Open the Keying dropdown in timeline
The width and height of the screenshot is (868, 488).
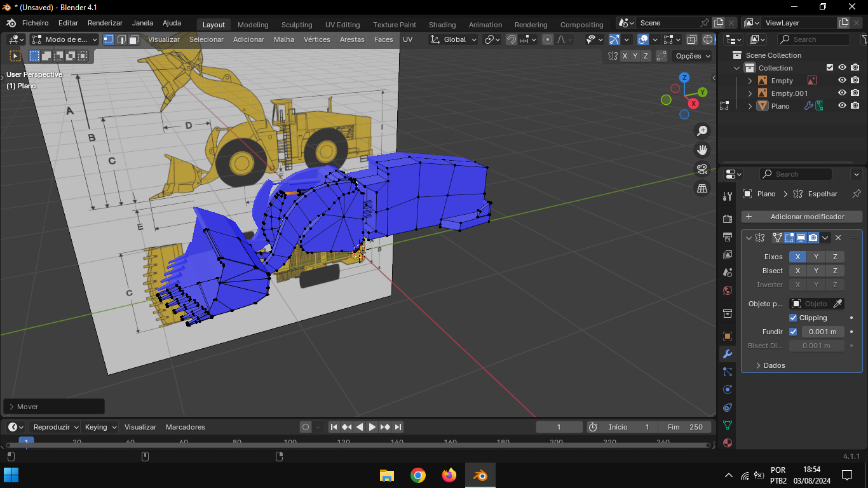[x=100, y=427]
